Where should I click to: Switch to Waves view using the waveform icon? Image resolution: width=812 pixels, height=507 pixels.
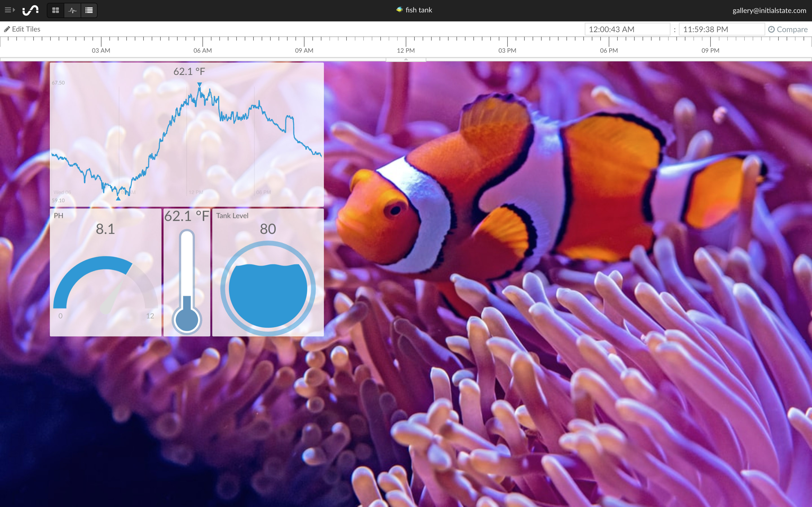pyautogui.click(x=72, y=10)
